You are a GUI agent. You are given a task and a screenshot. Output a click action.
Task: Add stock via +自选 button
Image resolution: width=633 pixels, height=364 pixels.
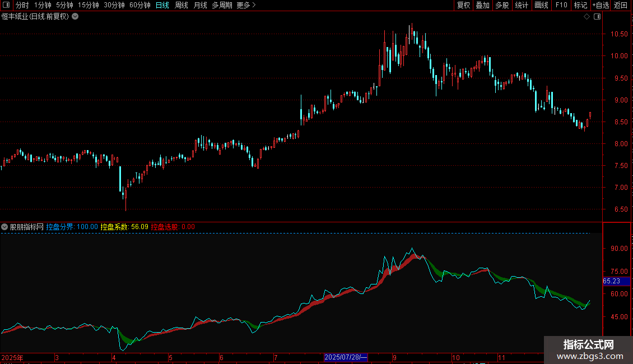tap(601, 5)
